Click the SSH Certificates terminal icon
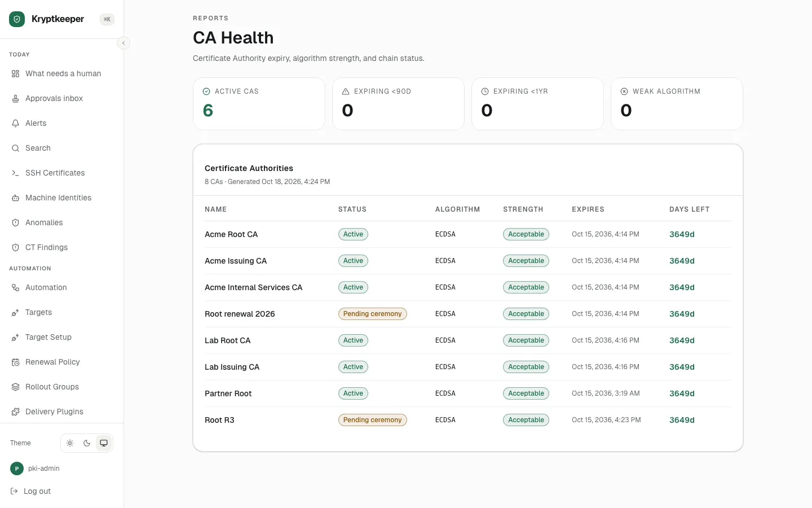Image resolution: width=812 pixels, height=508 pixels. pyautogui.click(x=16, y=173)
